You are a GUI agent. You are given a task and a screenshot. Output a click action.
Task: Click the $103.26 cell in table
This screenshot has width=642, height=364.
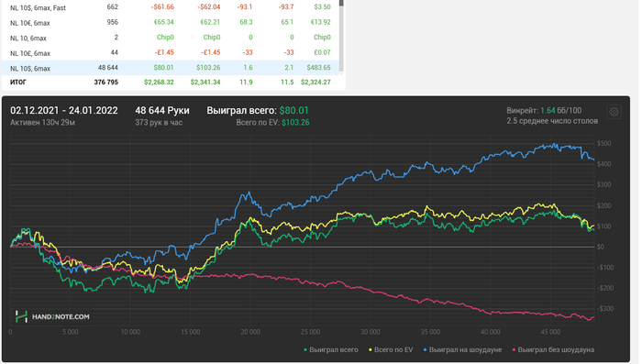[x=208, y=68]
